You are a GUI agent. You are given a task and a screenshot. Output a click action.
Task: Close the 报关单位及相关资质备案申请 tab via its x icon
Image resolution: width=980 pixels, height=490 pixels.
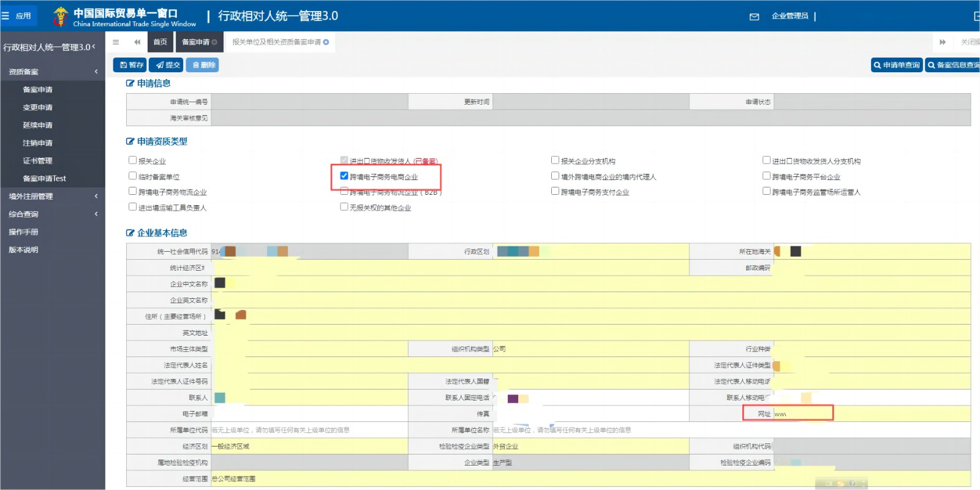click(x=326, y=42)
